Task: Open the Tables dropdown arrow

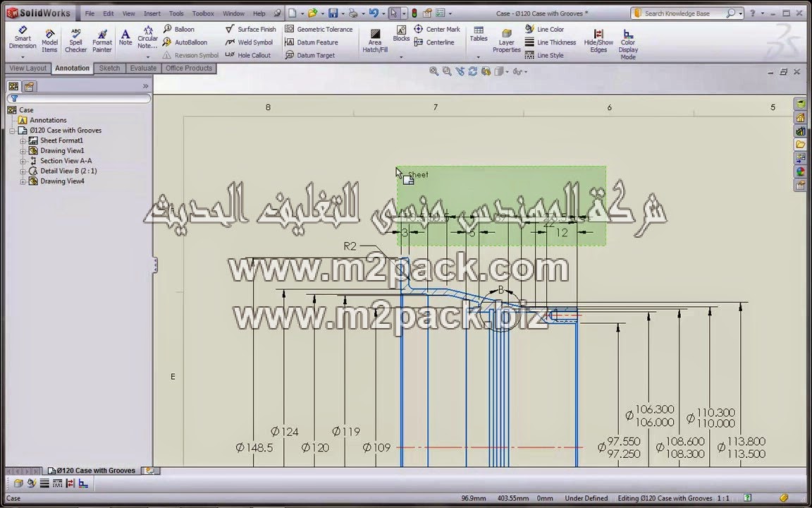Action: point(478,56)
